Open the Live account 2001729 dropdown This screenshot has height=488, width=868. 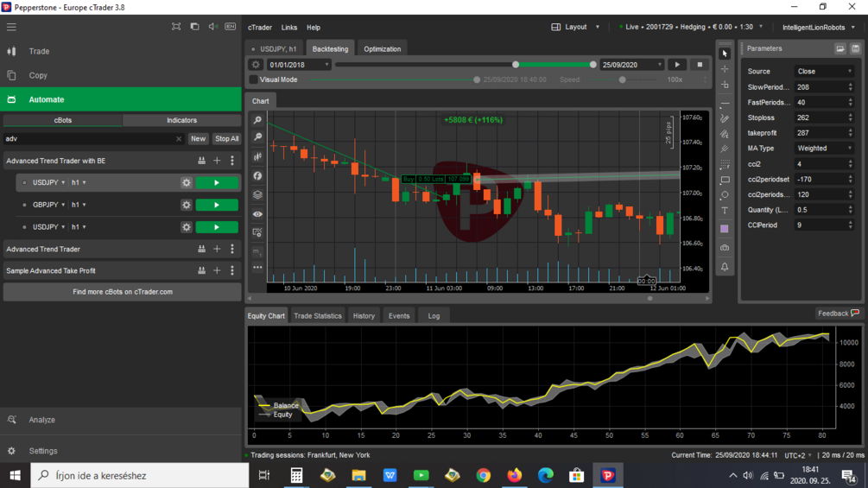coord(691,27)
